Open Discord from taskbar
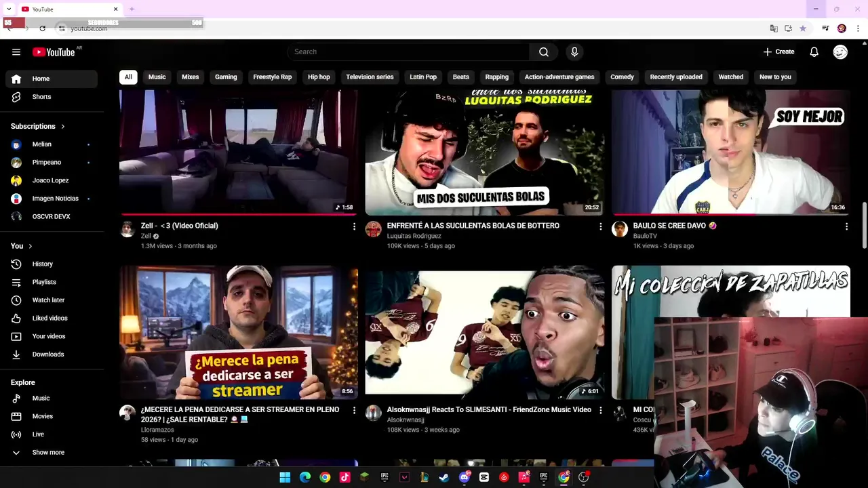Viewport: 868px width, 488px height. [464, 477]
